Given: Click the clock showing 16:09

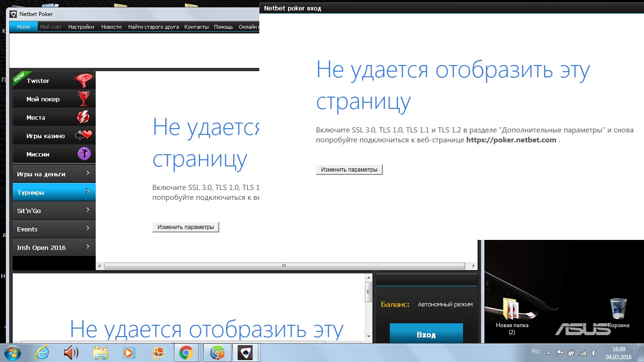Looking at the screenshot, I should pos(619,349).
